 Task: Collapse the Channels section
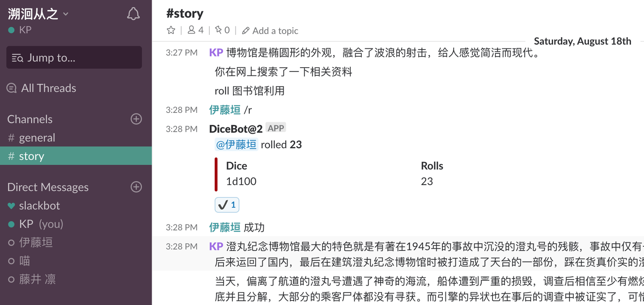pyautogui.click(x=30, y=119)
